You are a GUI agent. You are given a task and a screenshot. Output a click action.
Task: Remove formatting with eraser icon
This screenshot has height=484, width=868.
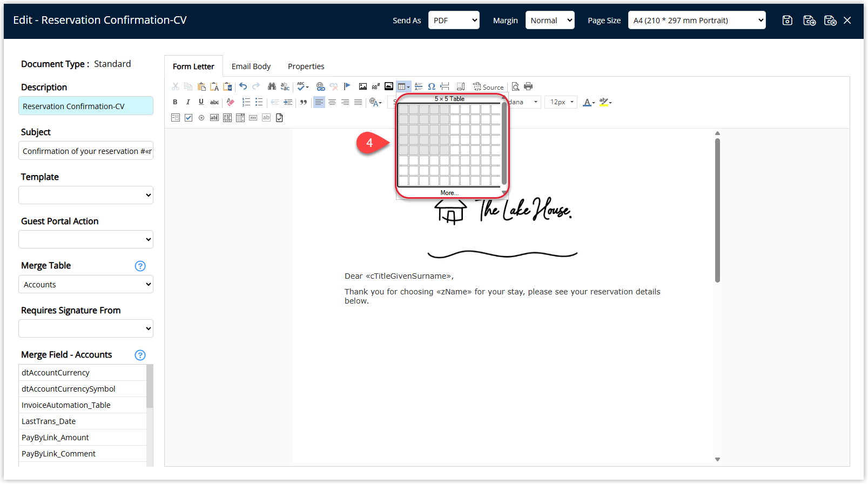coord(231,102)
